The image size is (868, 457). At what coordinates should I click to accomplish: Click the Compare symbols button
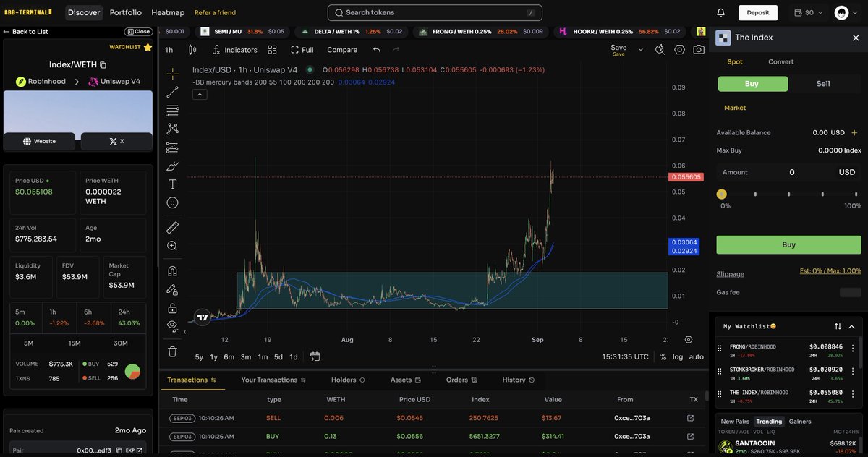pyautogui.click(x=342, y=50)
